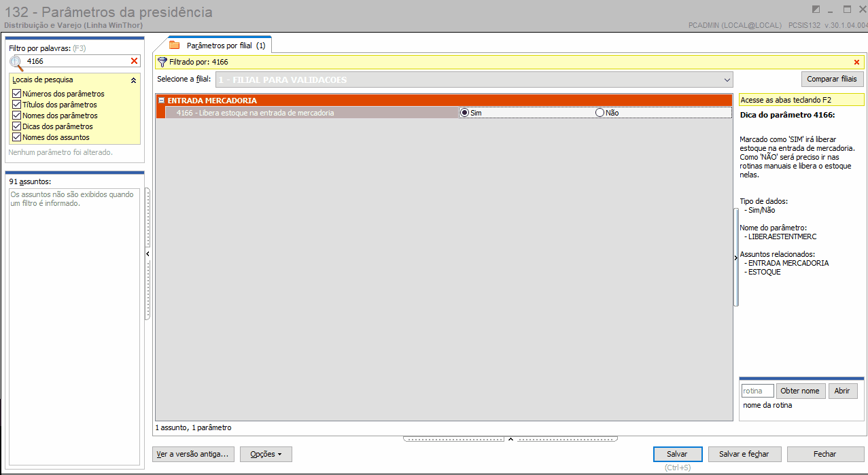Click the folder icon on Parâmetros por filial tab
This screenshot has width=868, height=475.
(x=175, y=45)
